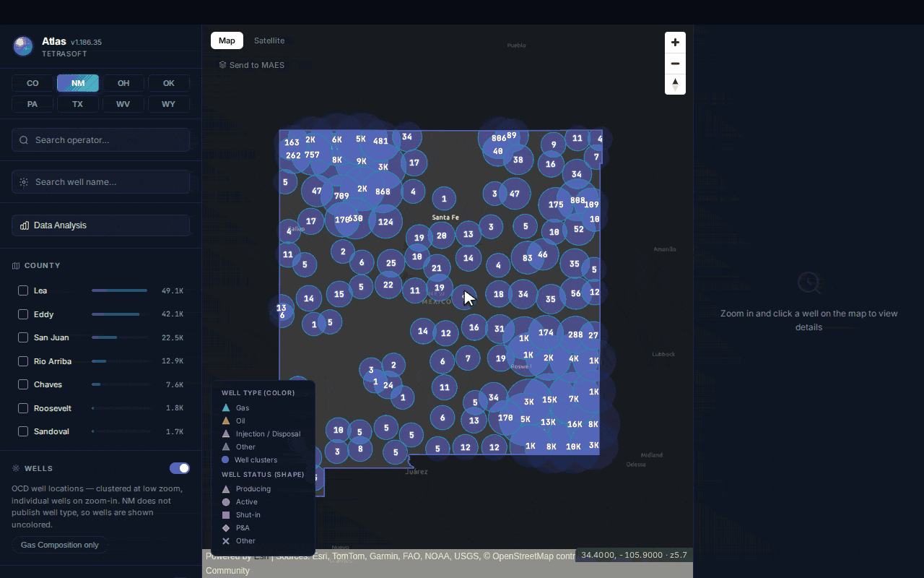Click the 83 well cluster
The width and height of the screenshot is (924, 578).
click(x=528, y=258)
